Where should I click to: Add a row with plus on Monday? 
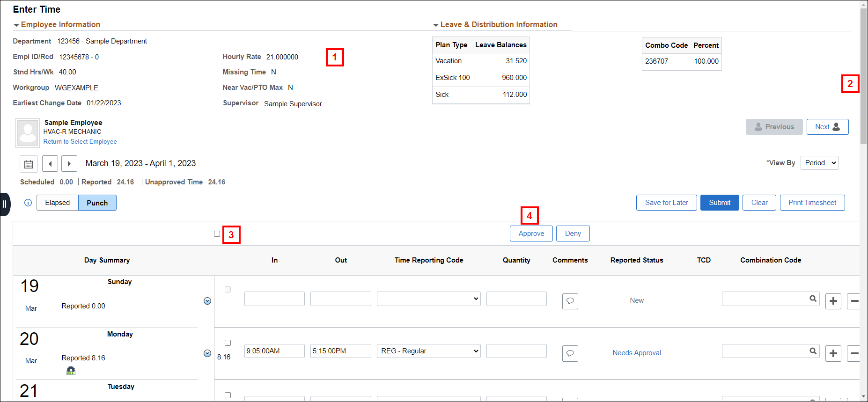click(833, 353)
